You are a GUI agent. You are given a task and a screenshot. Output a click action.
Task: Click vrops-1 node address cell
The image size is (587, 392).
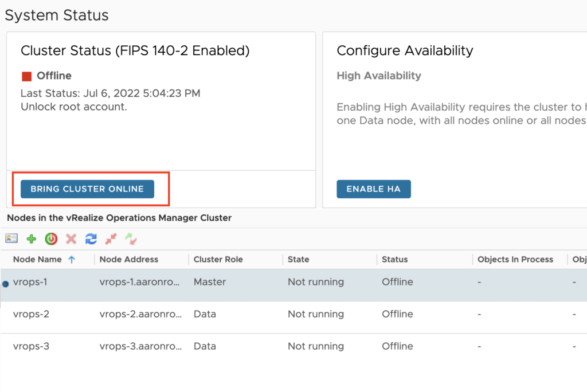tap(139, 282)
